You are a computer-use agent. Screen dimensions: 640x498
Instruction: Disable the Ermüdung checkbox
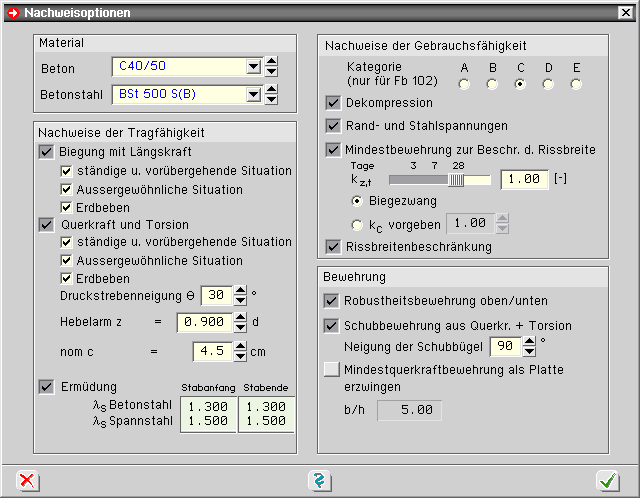[x=46, y=387]
